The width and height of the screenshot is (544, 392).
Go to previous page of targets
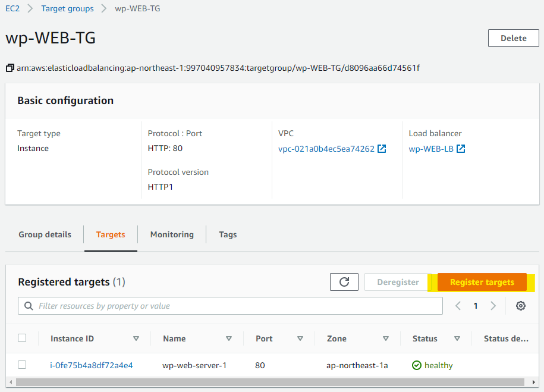click(x=458, y=306)
